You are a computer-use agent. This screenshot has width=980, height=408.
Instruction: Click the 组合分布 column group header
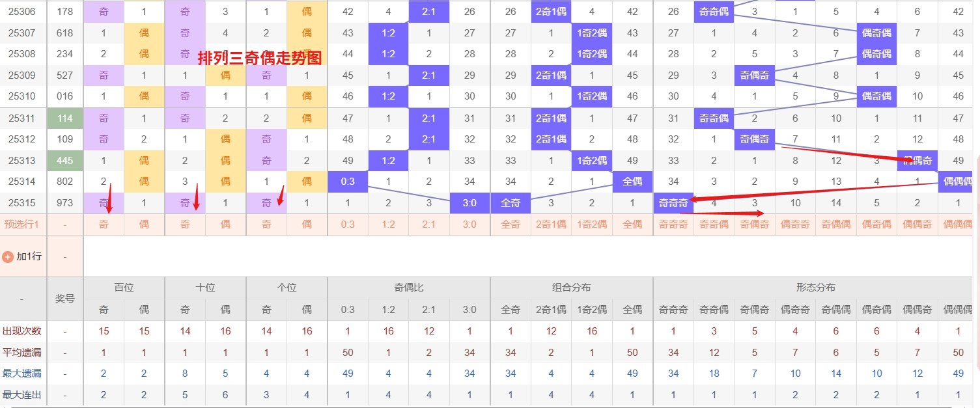(571, 288)
